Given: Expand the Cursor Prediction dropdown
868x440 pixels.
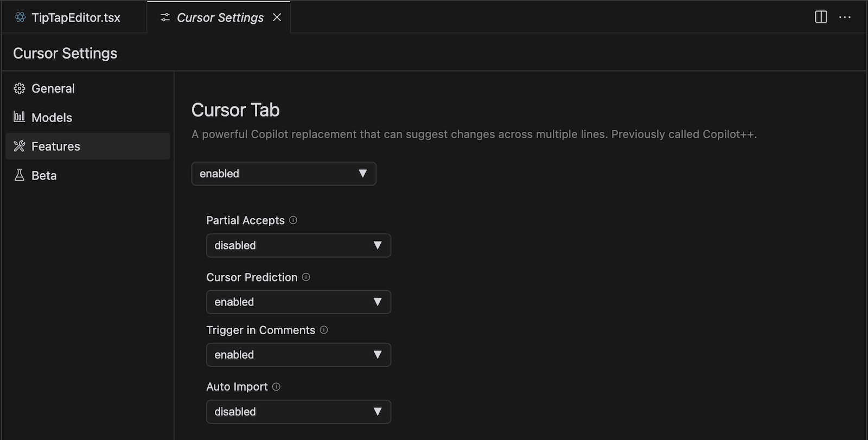Looking at the screenshot, I should (298, 302).
